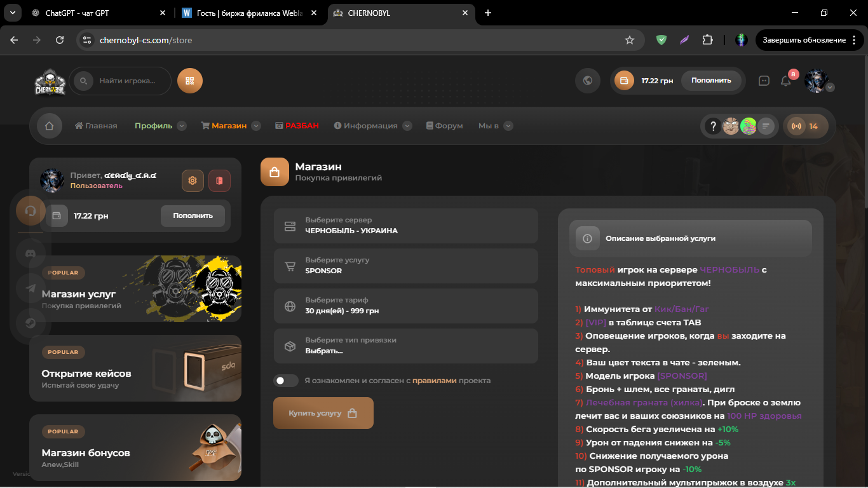The image size is (868, 488).
Task: Open the Выберите тип привязки dropdown
Action: pyautogui.click(x=406, y=346)
